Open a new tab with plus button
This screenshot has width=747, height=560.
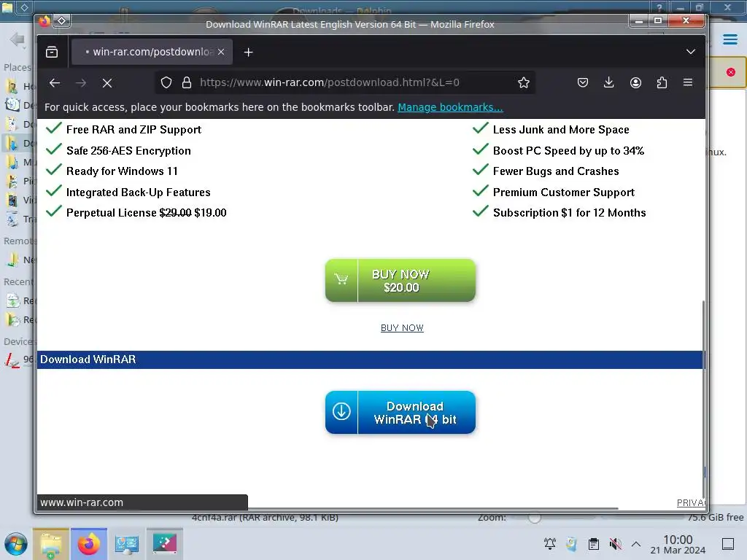[248, 52]
